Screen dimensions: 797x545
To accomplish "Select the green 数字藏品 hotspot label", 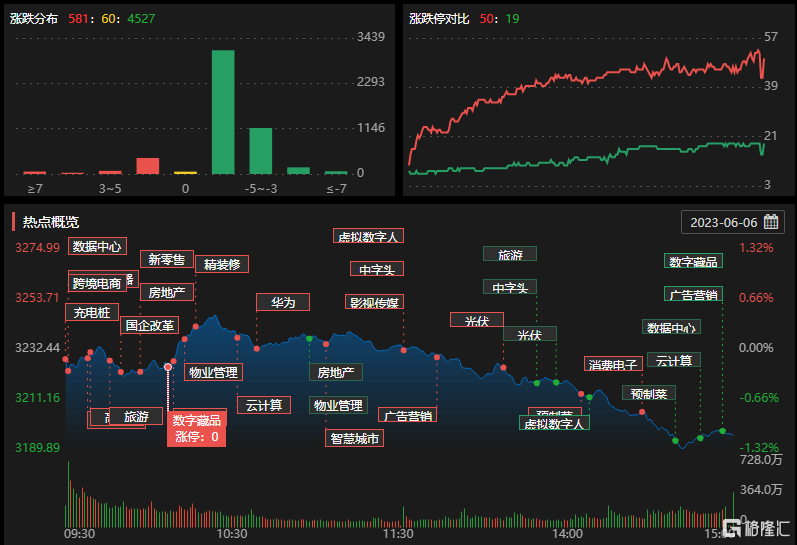I will click(693, 261).
